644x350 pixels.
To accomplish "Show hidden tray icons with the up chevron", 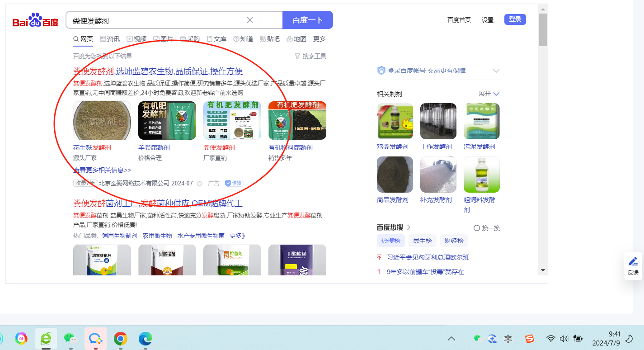I will pos(451,338).
